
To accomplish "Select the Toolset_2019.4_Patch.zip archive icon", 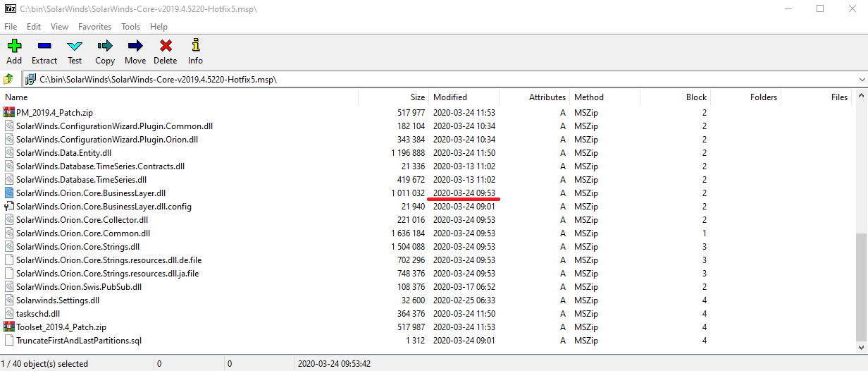I will [x=9, y=327].
